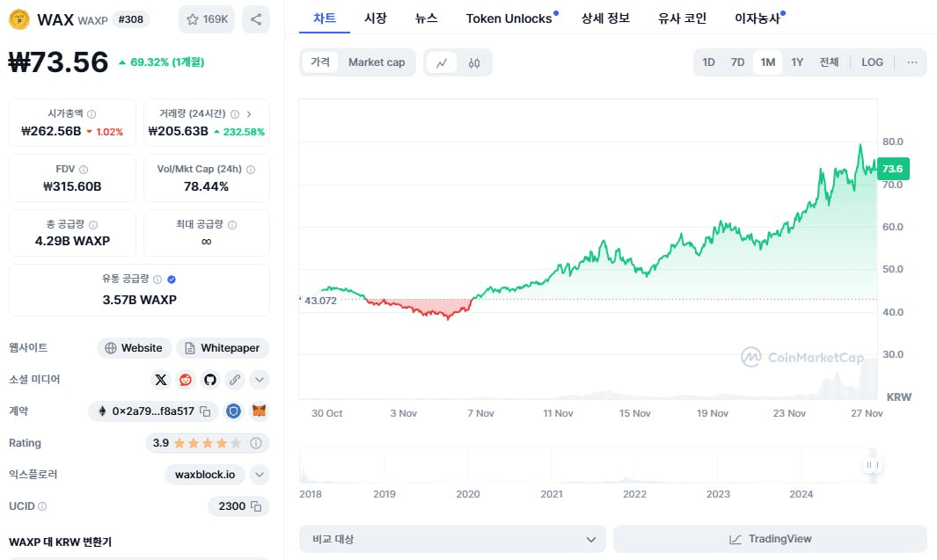The width and height of the screenshot is (937, 560).
Task: Click the WAX coin logo icon
Action: (x=19, y=19)
